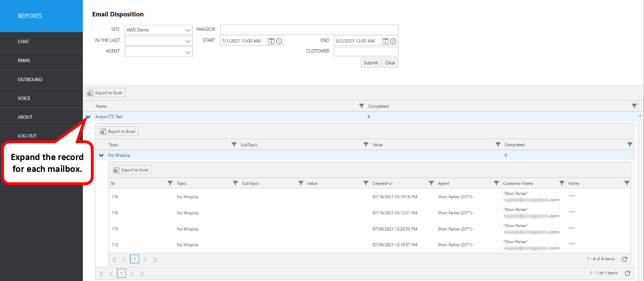644x281 pixels.
Task: Go to last page in topic grid pager
Action: [142, 274]
